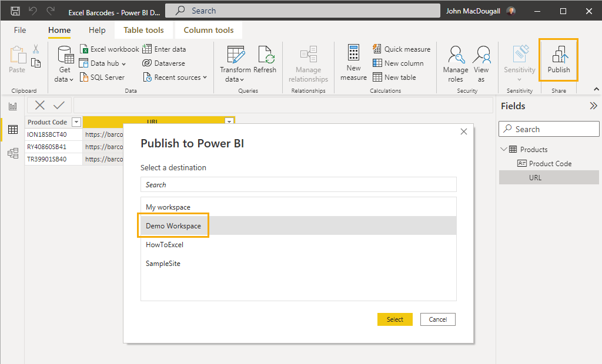Click the Publish button in ribbon
The width and height of the screenshot is (602, 364).
pyautogui.click(x=558, y=60)
